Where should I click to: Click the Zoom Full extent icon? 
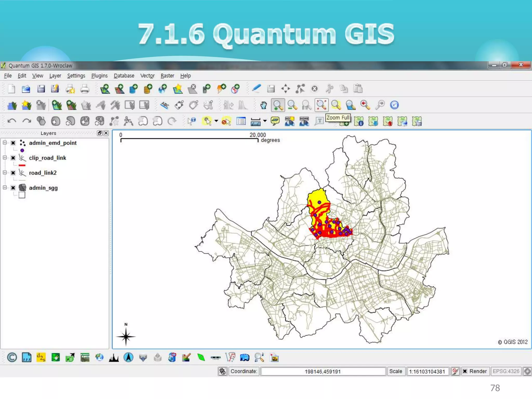point(321,105)
